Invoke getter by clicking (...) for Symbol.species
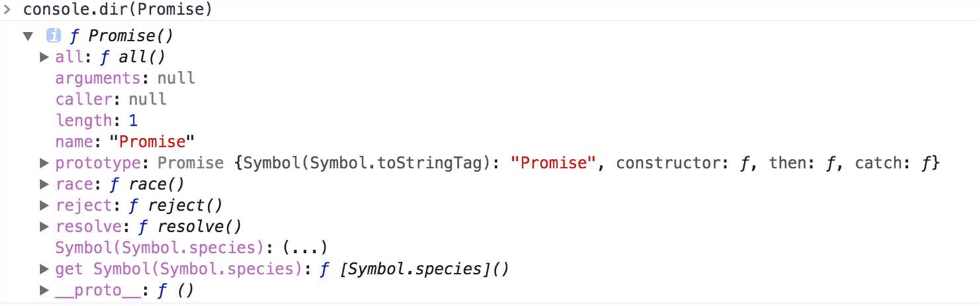Image resolution: width=980 pixels, height=306 pixels. (x=305, y=248)
